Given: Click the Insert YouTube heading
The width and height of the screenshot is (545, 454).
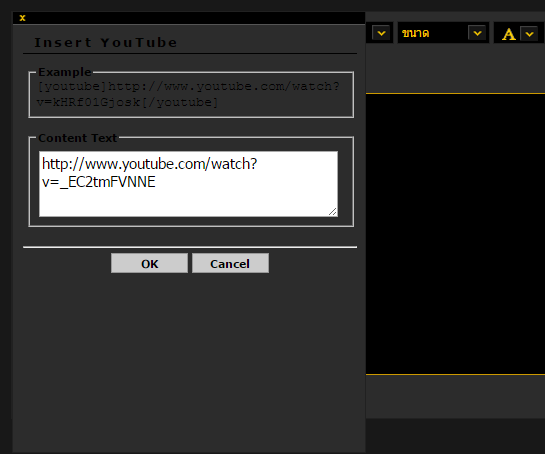Looking at the screenshot, I should (105, 42).
